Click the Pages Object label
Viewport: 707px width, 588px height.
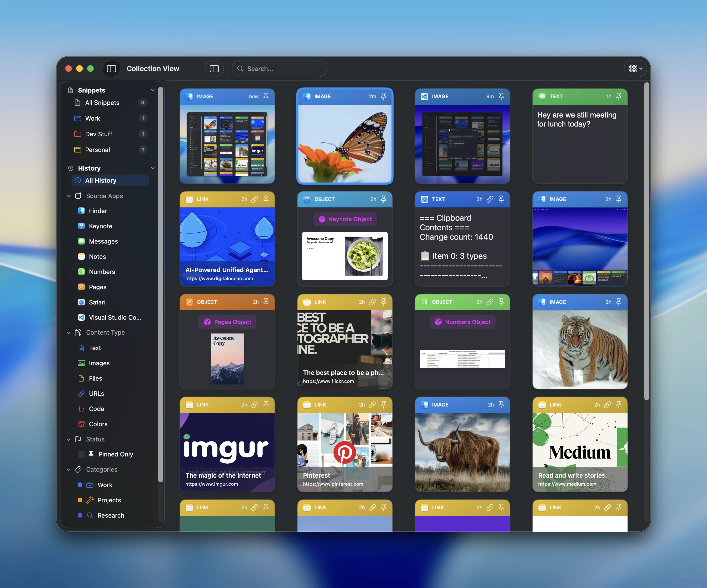227,322
